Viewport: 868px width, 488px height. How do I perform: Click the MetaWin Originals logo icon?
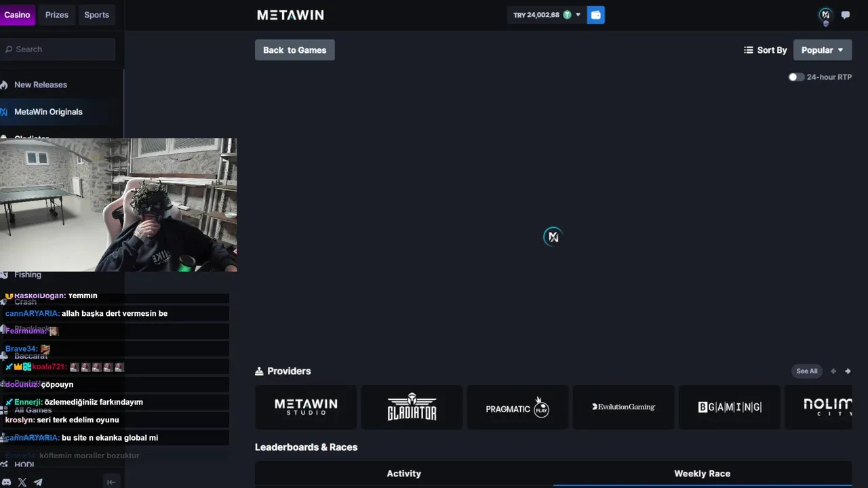point(3,112)
